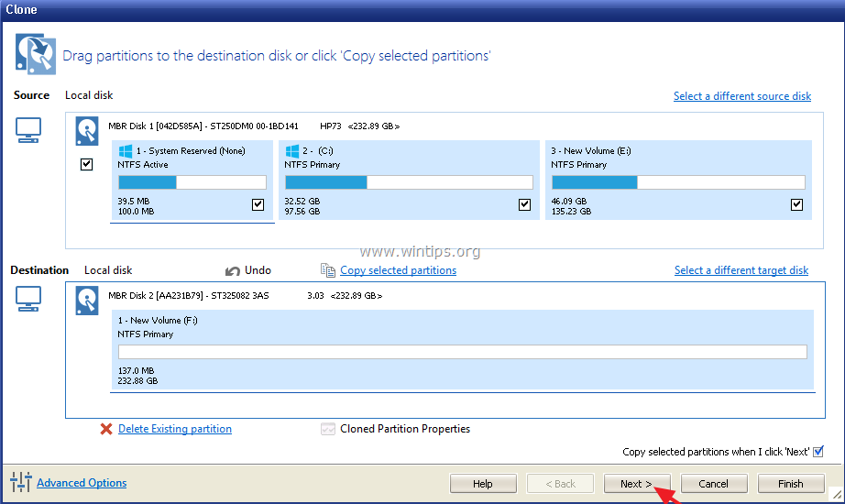The image size is (845, 504).
Task: Click the MBR Disk 2 ST325082 3AS title text
Action: tap(188, 295)
